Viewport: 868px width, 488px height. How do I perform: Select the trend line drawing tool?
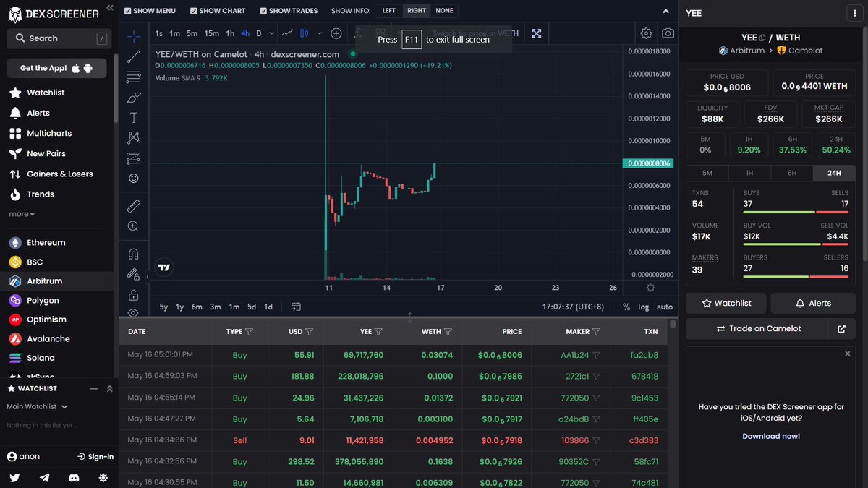coord(134,56)
